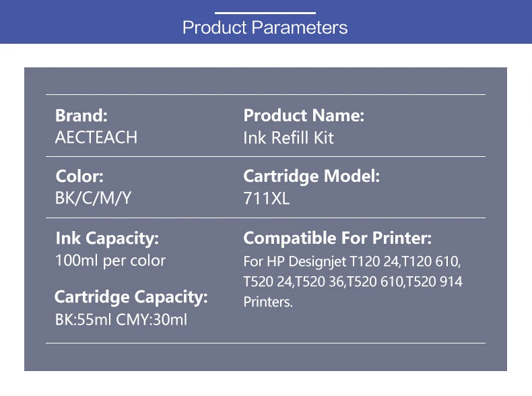Click the word Printers. at list end
Image resolution: width=532 pixels, height=396 pixels.
(x=268, y=302)
